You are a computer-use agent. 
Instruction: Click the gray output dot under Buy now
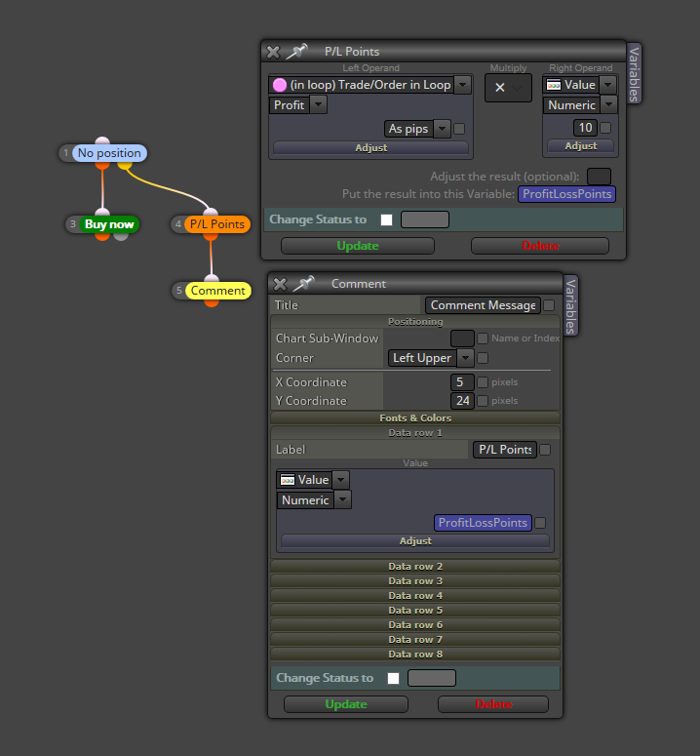click(121, 237)
